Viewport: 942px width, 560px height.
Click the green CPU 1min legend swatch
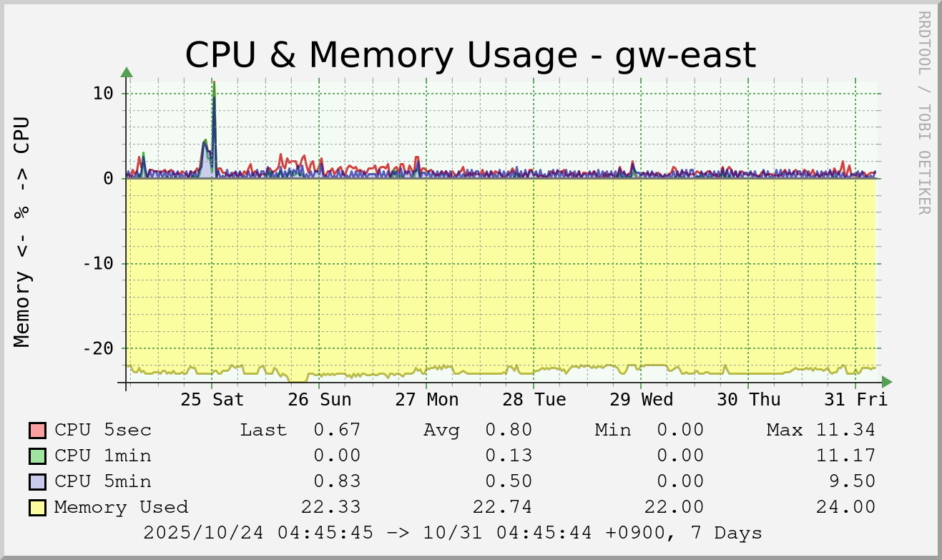pyautogui.click(x=37, y=456)
